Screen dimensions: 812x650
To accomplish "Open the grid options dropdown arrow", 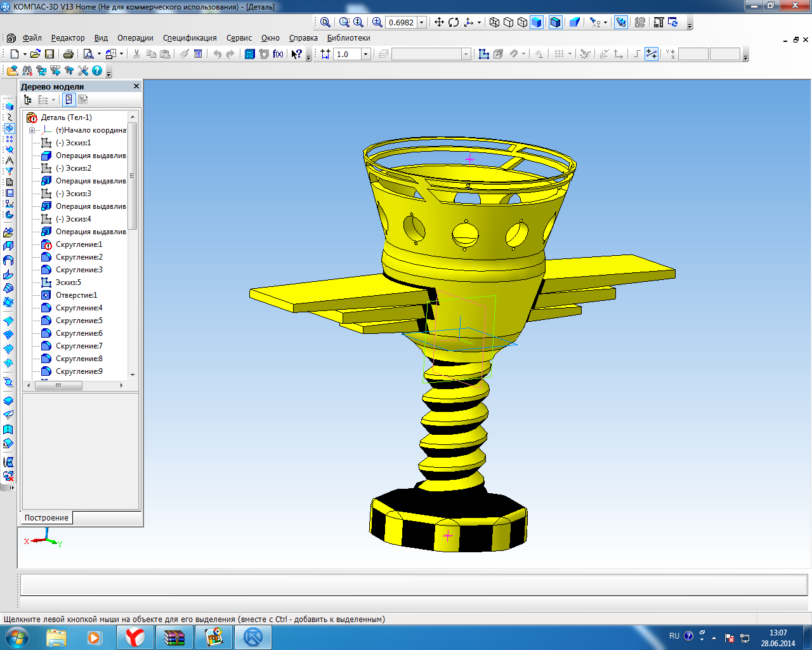I will 570,54.
